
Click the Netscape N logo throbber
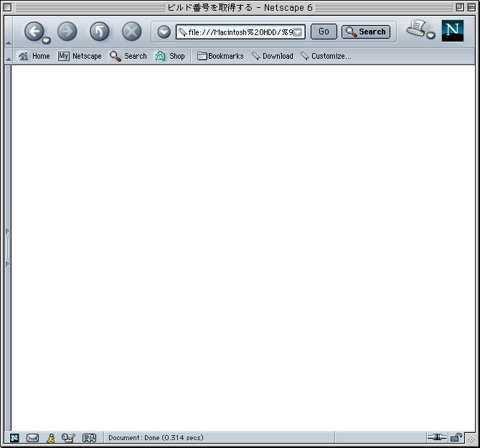(453, 31)
